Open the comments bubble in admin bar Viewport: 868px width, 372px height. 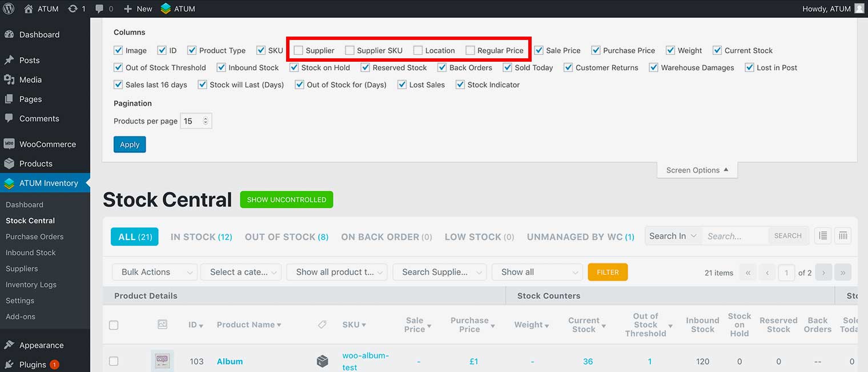100,9
